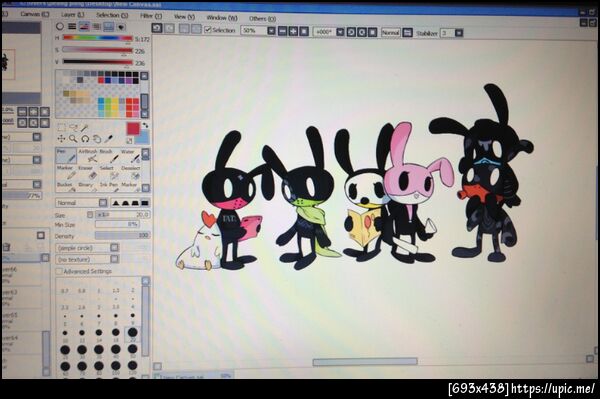Flip the canvas view horizontally
600x399 pixels.
tap(408, 33)
